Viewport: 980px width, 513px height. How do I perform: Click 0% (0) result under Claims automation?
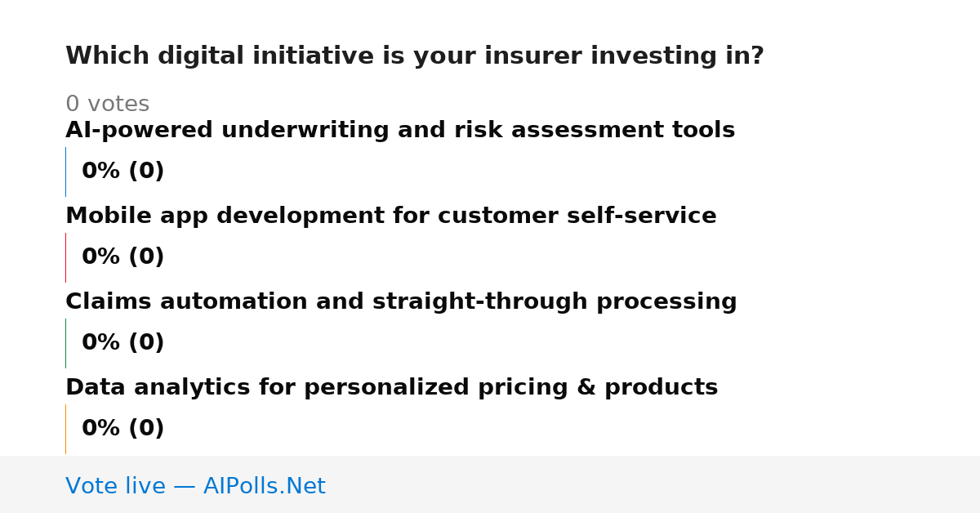pyautogui.click(x=123, y=343)
